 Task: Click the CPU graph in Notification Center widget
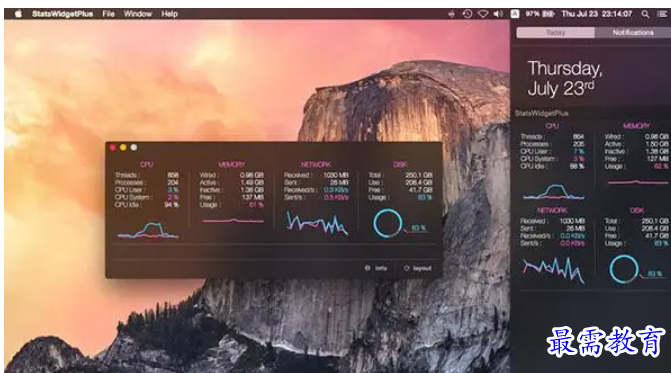click(553, 192)
